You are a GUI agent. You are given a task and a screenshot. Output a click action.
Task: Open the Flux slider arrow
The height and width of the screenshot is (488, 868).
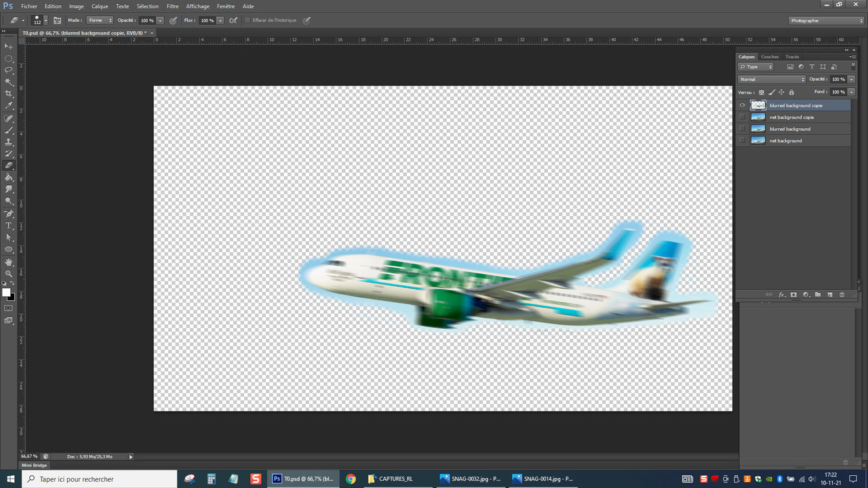[220, 21]
